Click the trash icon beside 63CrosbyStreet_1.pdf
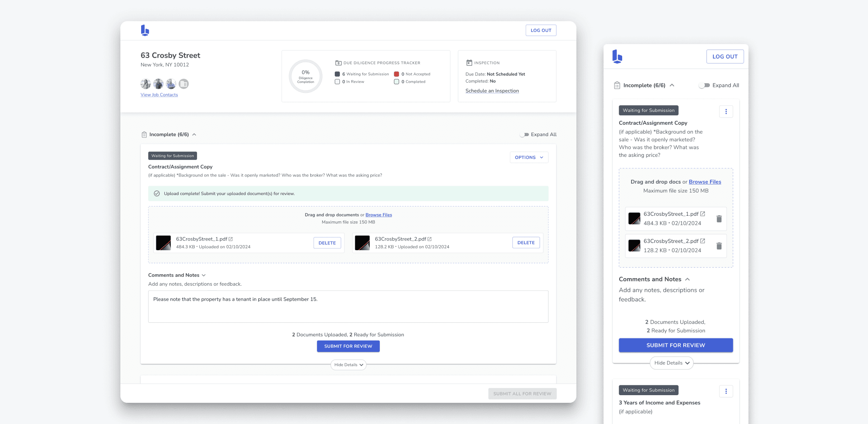 pos(719,218)
